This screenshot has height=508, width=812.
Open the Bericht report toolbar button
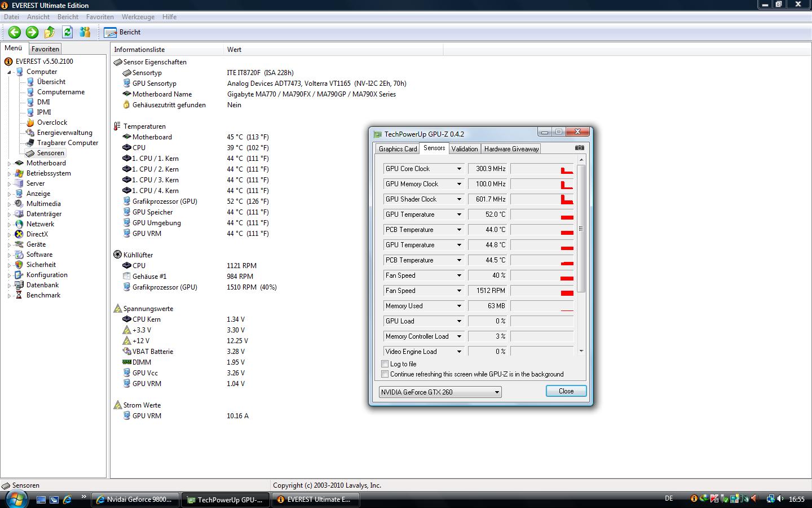122,32
